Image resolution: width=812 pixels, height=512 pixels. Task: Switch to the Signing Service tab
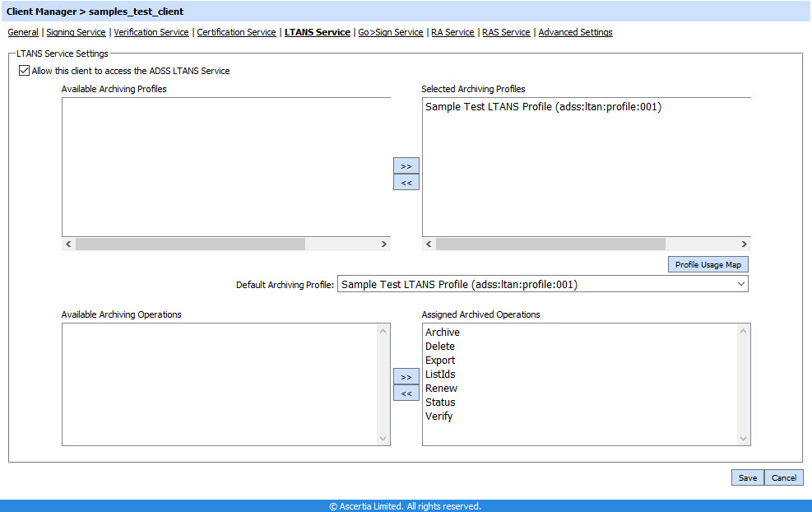click(76, 32)
